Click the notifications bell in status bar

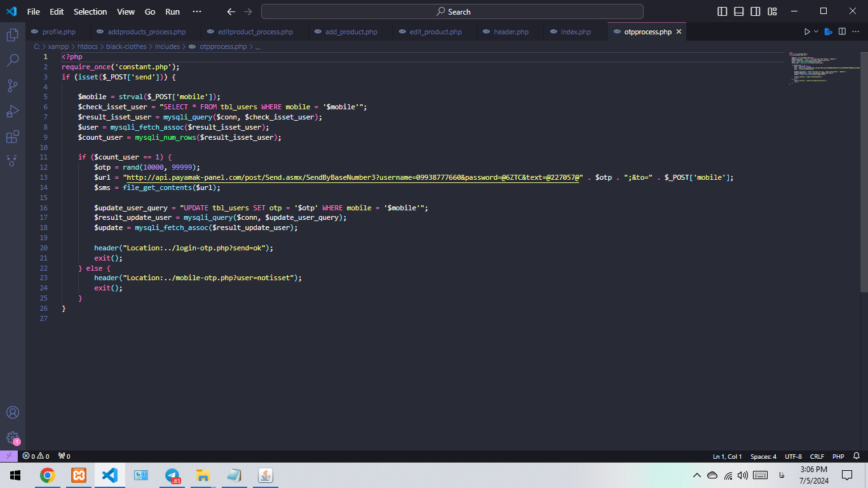tap(857, 456)
